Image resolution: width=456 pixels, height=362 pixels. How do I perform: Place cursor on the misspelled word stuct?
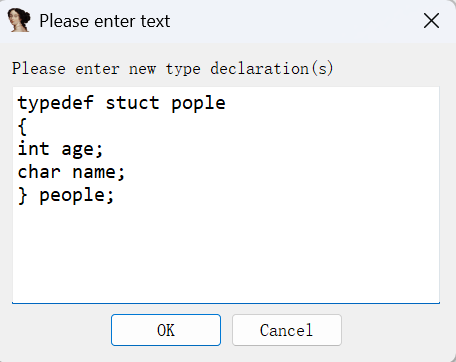tap(132, 103)
